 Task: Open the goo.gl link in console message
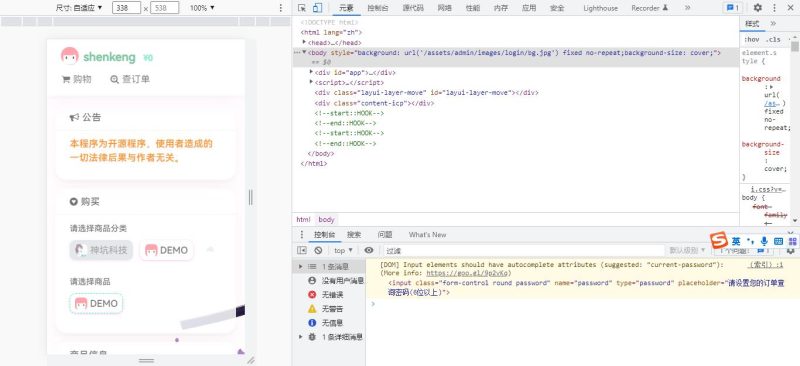(x=468, y=273)
